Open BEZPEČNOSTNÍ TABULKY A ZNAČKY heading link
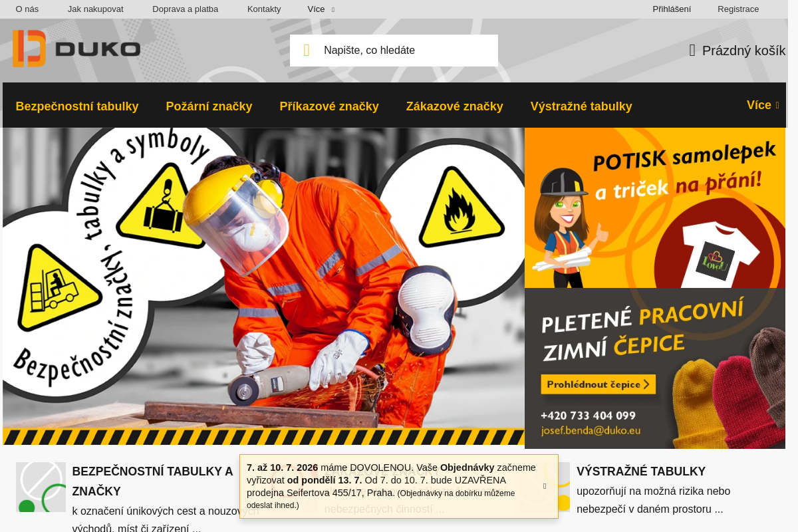 click(152, 481)
